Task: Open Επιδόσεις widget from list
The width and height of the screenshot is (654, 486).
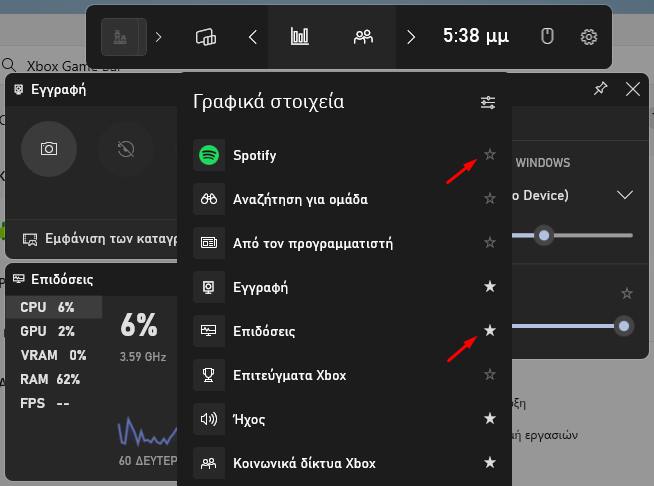Action: tap(345, 331)
